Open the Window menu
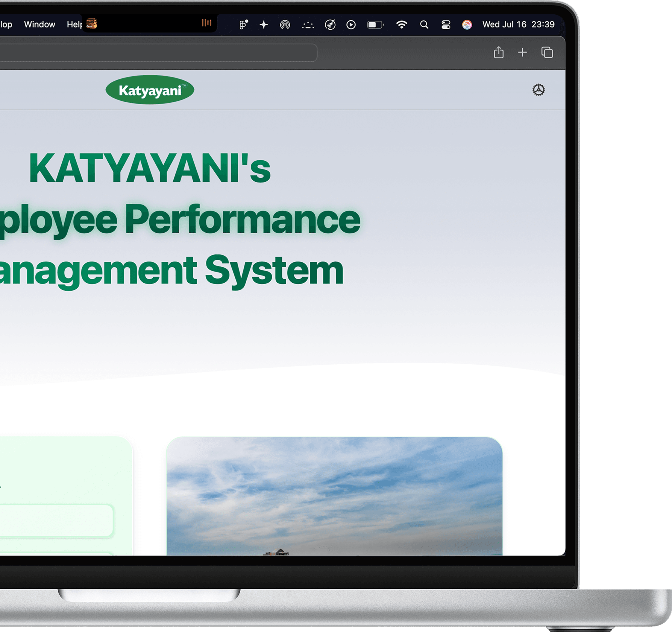This screenshot has width=672, height=632. click(x=39, y=24)
